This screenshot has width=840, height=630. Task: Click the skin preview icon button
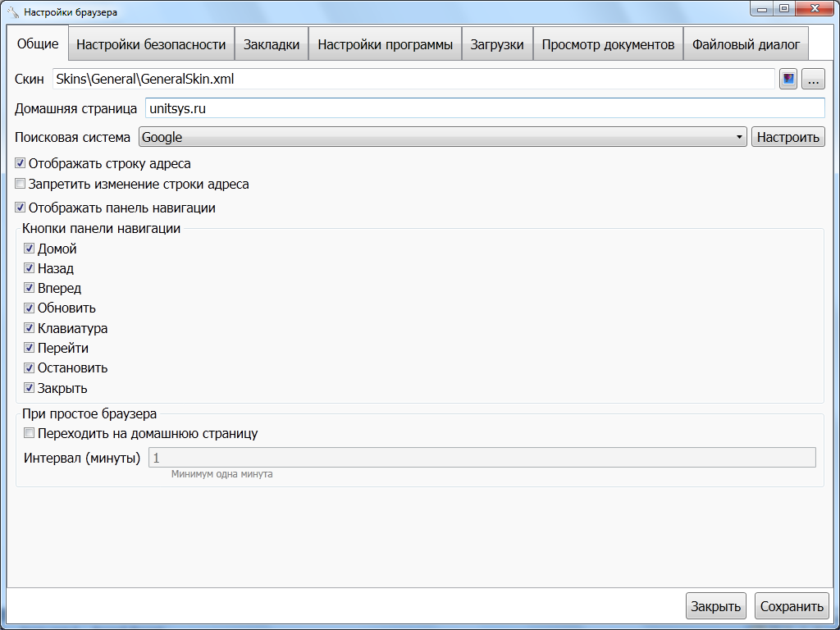pos(788,80)
